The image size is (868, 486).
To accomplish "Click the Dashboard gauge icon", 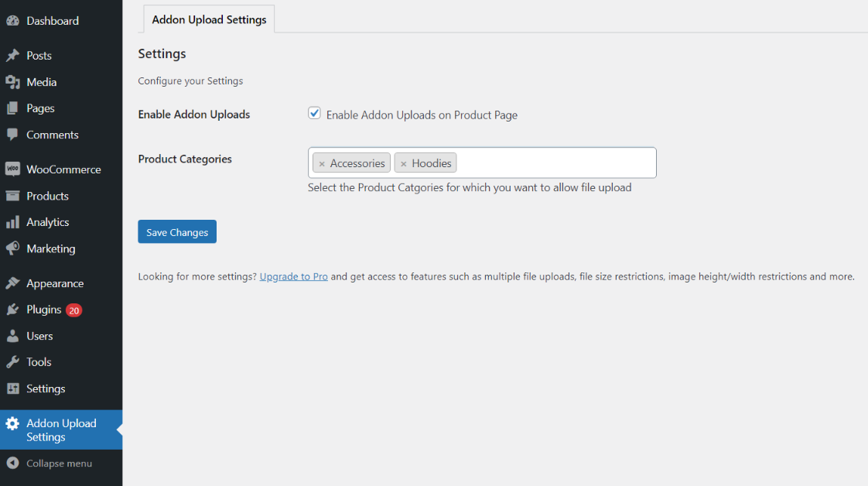I will 12,21.
